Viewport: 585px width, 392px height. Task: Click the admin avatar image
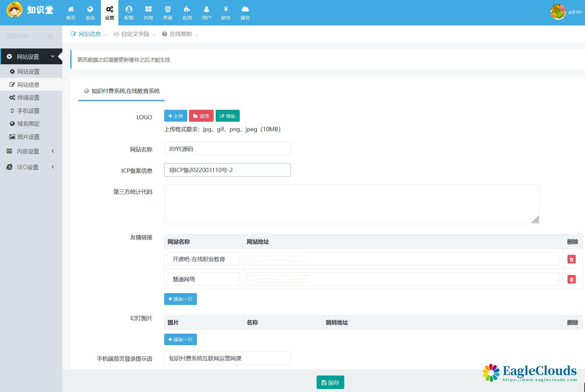(558, 12)
